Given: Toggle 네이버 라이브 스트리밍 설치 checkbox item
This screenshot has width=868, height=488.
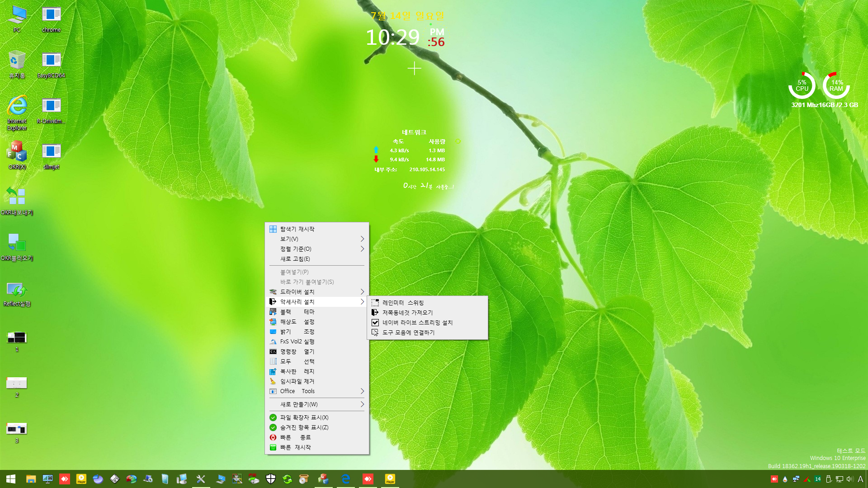Looking at the screenshot, I should (x=428, y=323).
